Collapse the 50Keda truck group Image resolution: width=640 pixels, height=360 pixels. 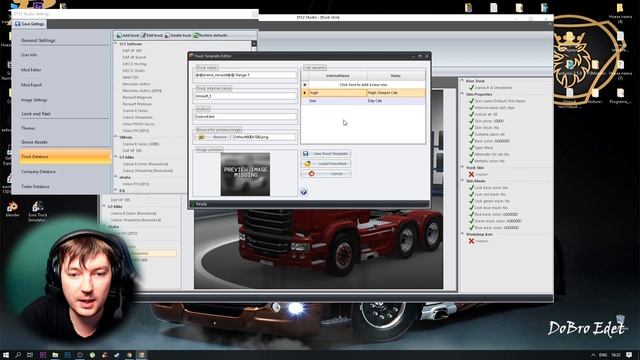116,137
